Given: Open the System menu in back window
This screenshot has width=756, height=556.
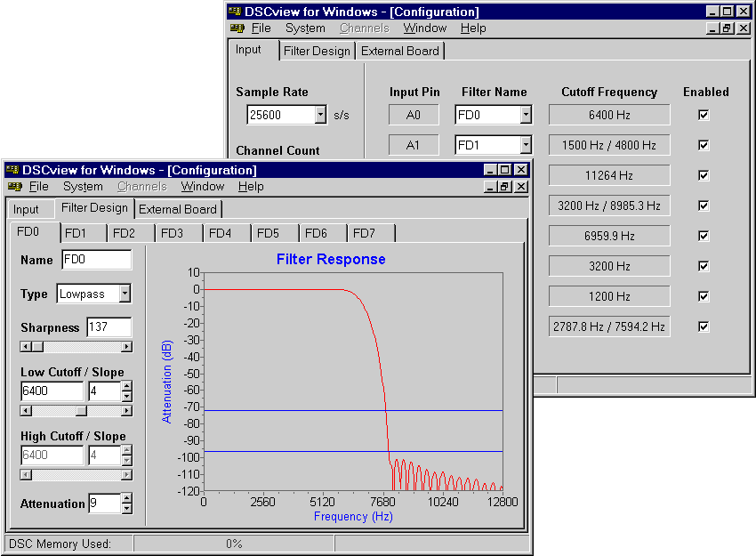Looking at the screenshot, I should [x=305, y=28].
